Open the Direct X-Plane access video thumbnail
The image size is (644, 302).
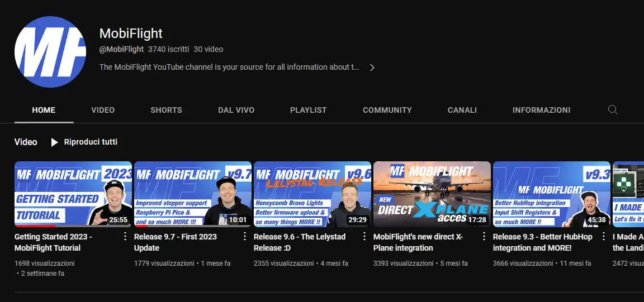point(432,194)
